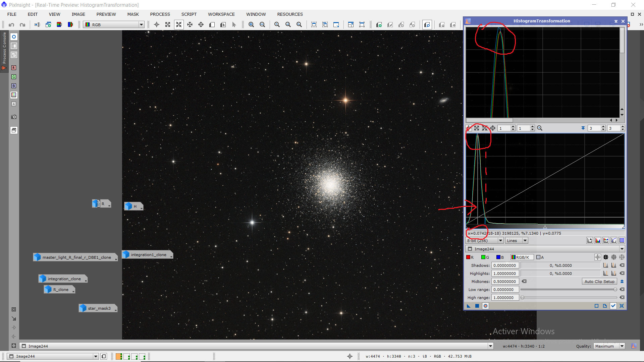Click the Reset icon in HistogramTransformation
The width and height of the screenshot is (644, 362).
click(x=622, y=306)
